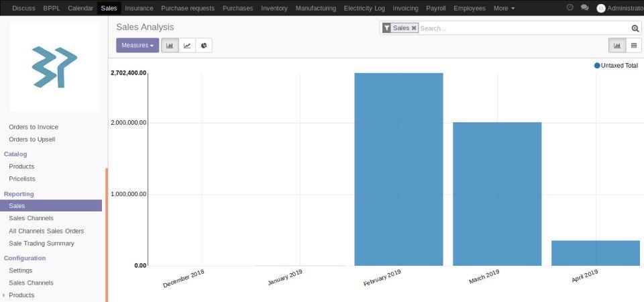This screenshot has height=302, width=644.
Task: Remove the Sales filter facet
Action: pos(414,28)
